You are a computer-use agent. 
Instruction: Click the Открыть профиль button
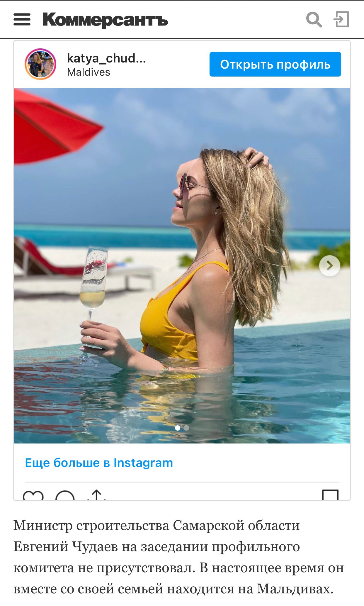point(275,64)
